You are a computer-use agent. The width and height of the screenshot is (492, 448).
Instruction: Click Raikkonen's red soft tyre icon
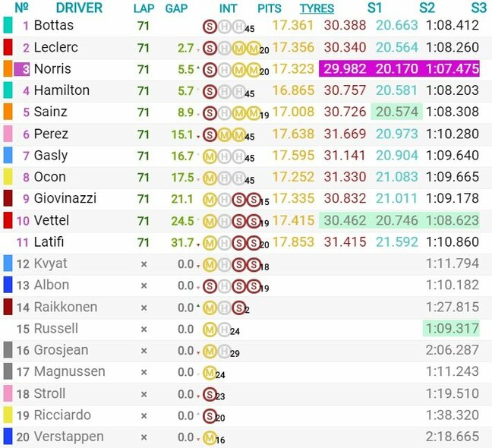coord(238,308)
